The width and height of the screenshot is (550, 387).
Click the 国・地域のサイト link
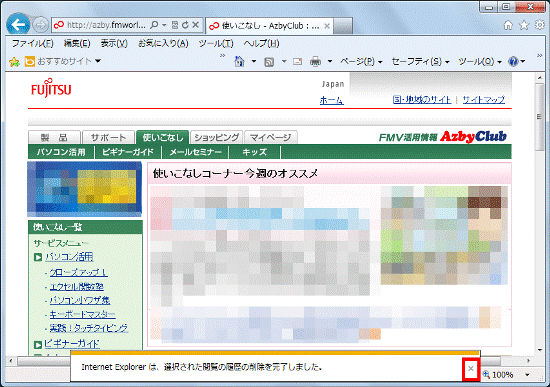(422, 100)
